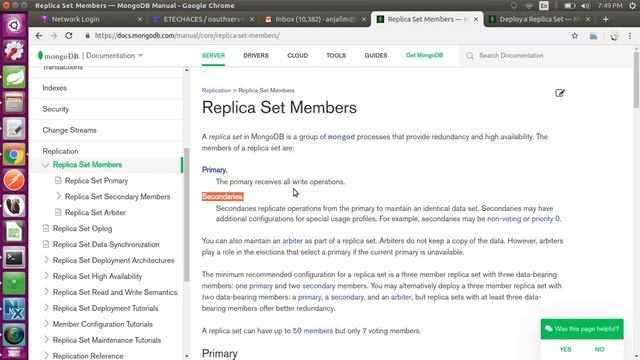Viewport: 640px width, 360px height.
Task: Open Chrome three-dot menu
Action: 630,36
